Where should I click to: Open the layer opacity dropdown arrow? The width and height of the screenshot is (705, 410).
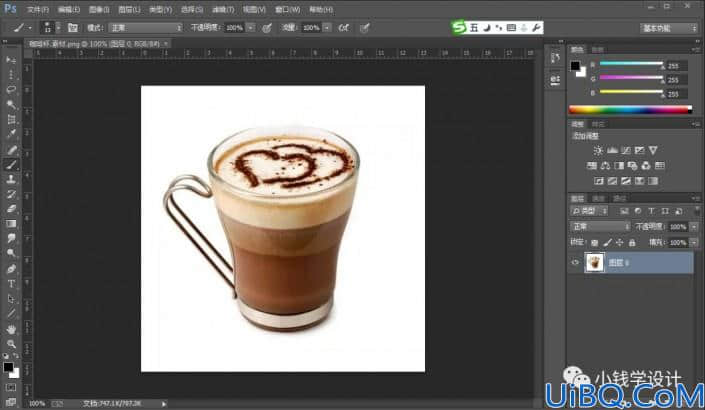click(694, 227)
